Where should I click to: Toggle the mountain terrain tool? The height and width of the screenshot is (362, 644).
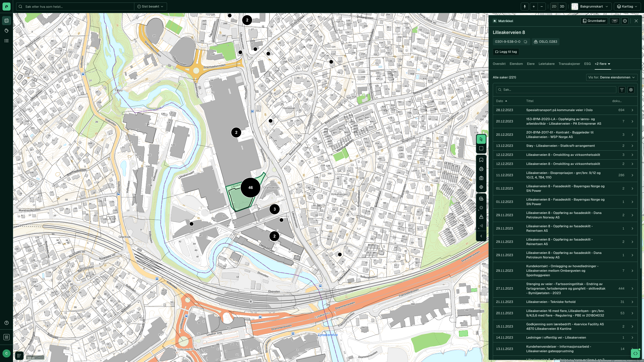tap(481, 217)
